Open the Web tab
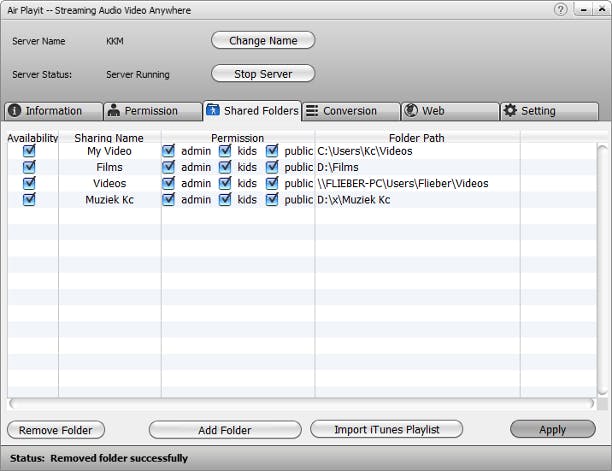 tap(450, 111)
